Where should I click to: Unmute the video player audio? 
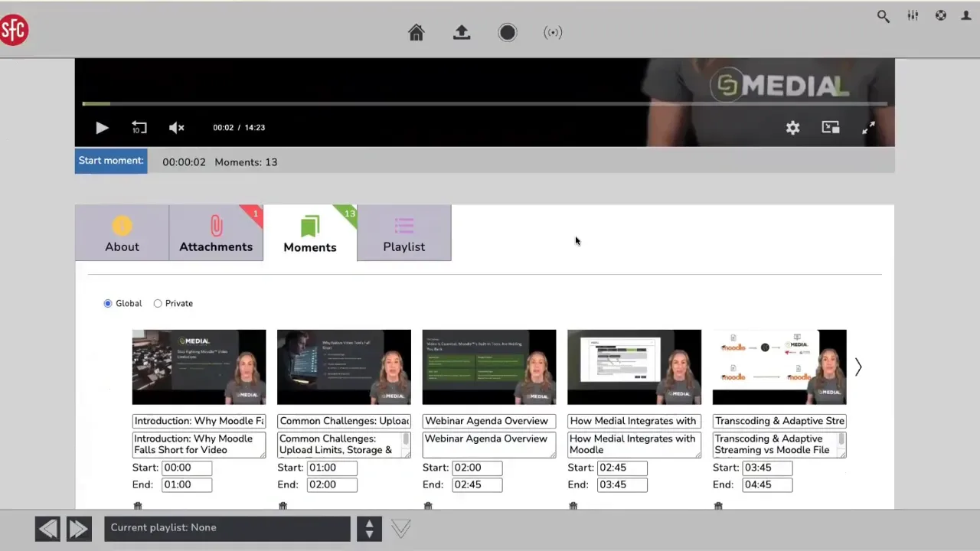click(177, 128)
